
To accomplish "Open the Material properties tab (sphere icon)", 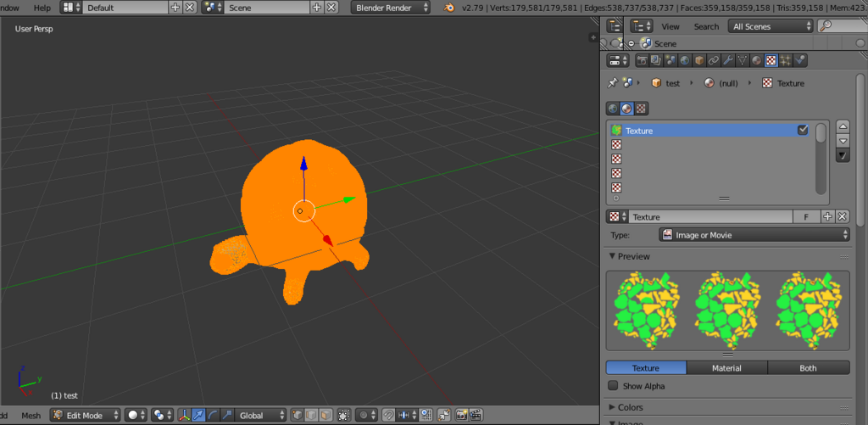I will 757,60.
